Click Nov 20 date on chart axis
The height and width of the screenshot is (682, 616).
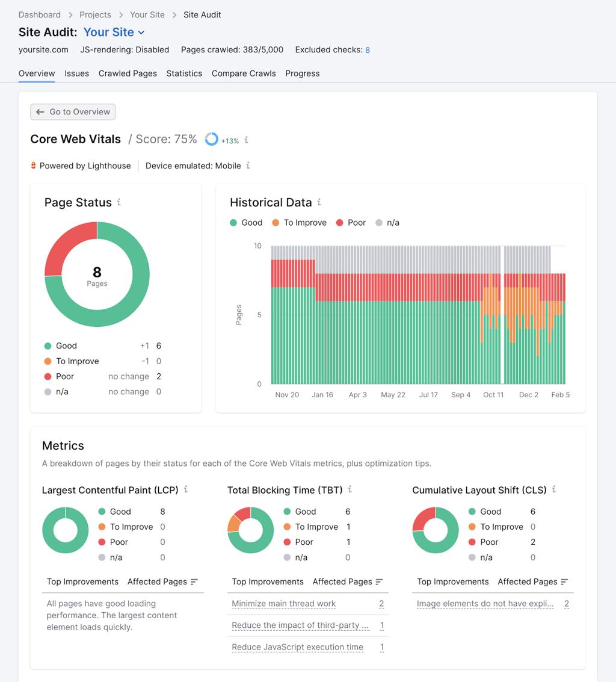(287, 395)
